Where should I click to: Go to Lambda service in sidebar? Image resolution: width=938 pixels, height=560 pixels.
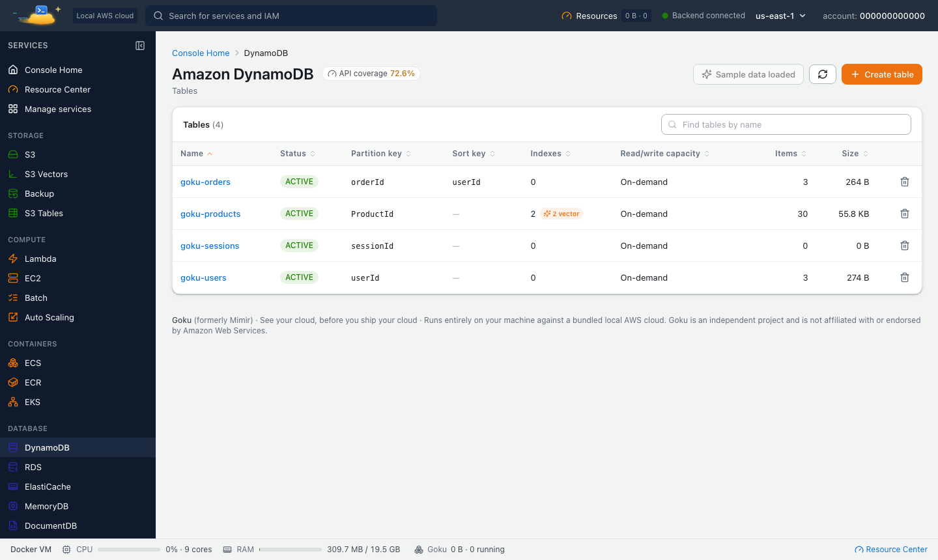(78, 259)
